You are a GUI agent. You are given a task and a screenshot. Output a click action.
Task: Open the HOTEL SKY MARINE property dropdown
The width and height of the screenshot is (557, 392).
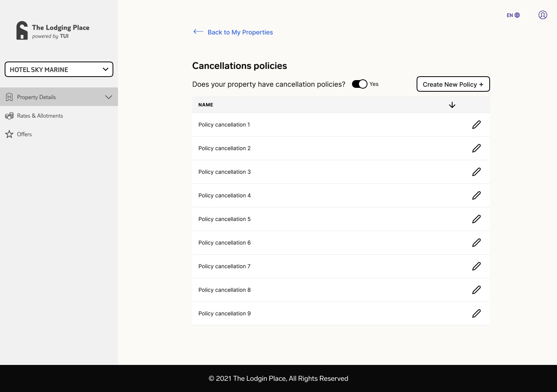(x=59, y=70)
